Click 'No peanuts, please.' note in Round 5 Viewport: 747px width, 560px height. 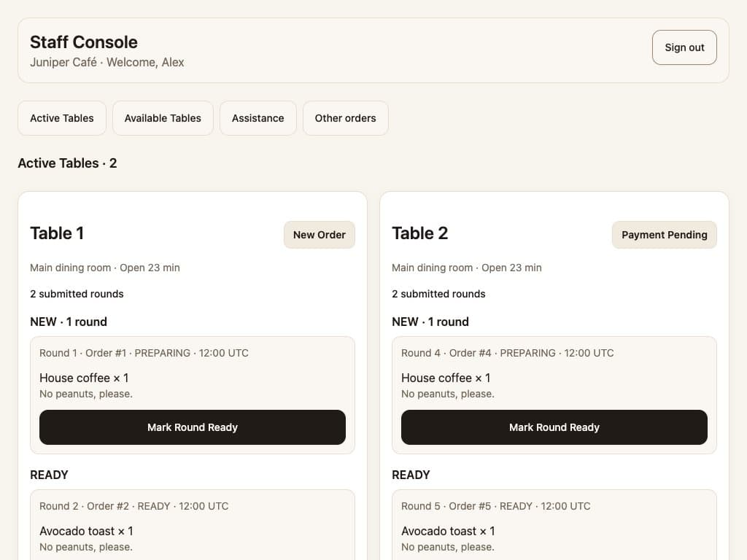448,547
